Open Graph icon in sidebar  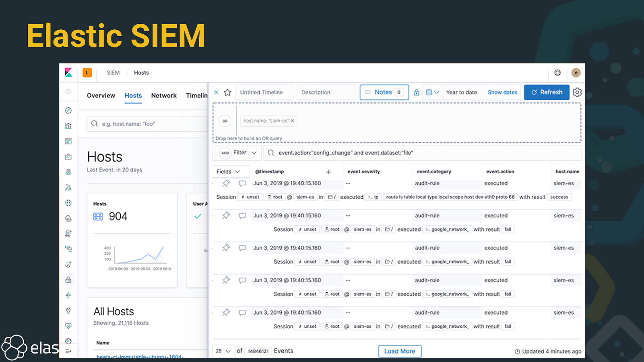68,295
